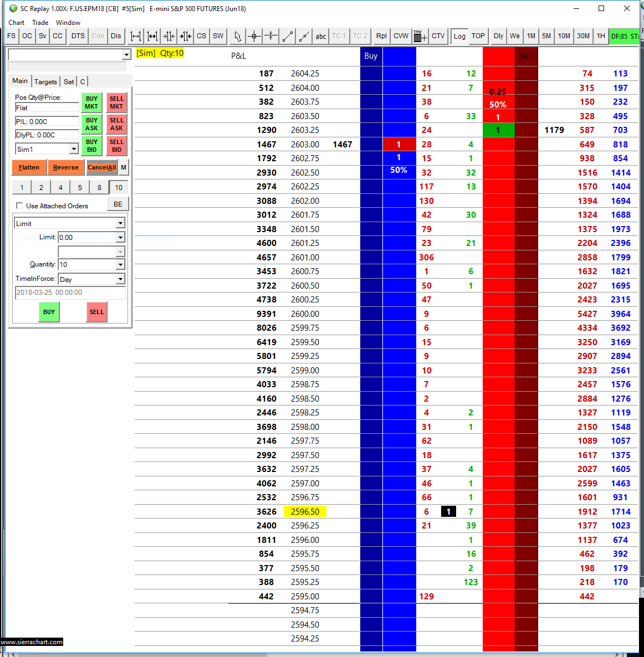Click the SW toolbar button
The width and height of the screenshot is (644, 657).
218,36
